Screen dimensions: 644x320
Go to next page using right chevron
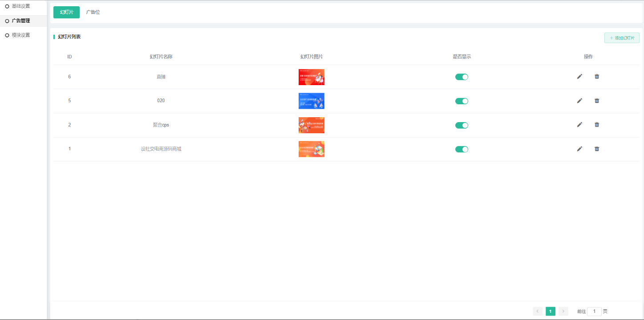click(563, 311)
